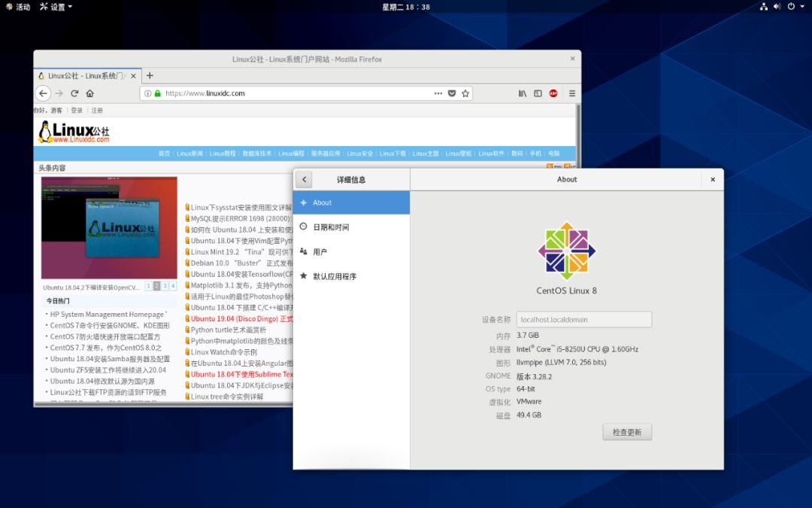Open volume indicator in top bar
Viewport: 812px width, 508px height.
(x=777, y=7)
